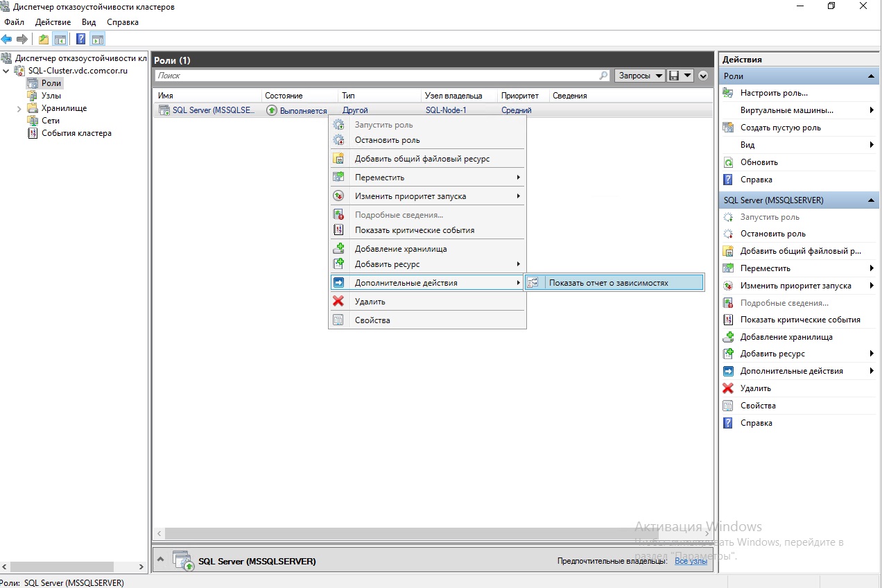Click the SQL Server role icon in list
This screenshot has height=588, width=882.
(164, 110)
